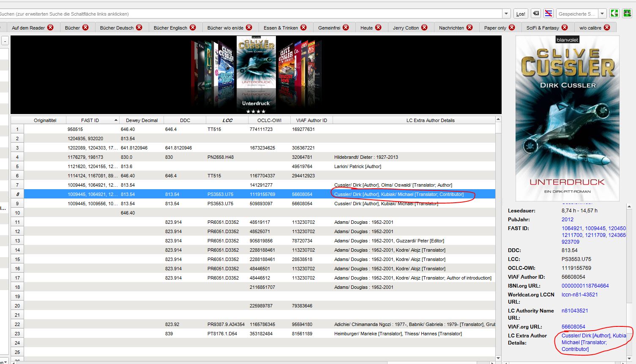
Task: Sort by the VIAF Author ID column header
Action: point(311,120)
